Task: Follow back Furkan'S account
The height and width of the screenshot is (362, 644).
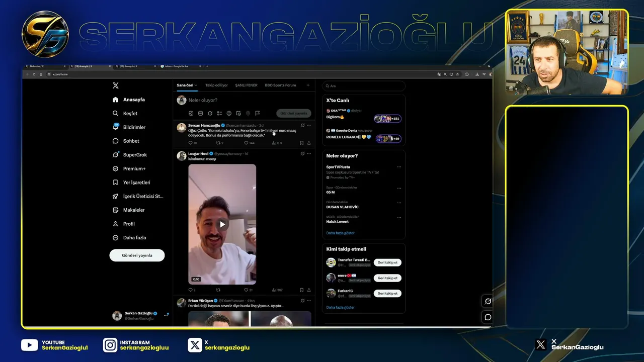Action: pos(387,293)
